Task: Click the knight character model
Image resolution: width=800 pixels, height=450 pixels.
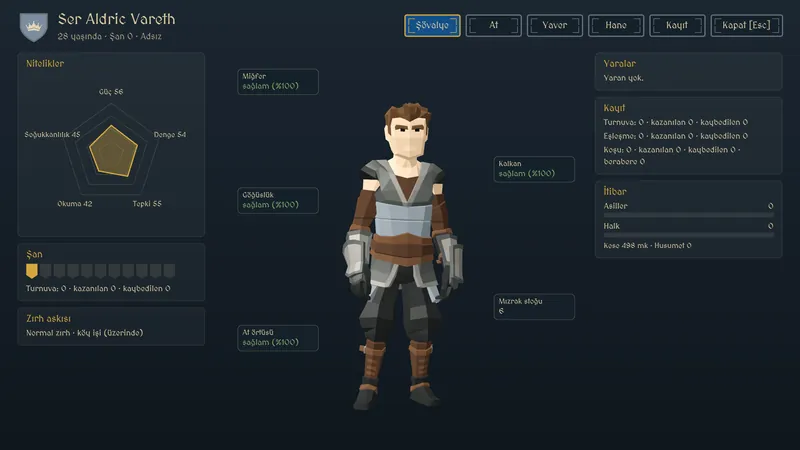Action: point(403,255)
